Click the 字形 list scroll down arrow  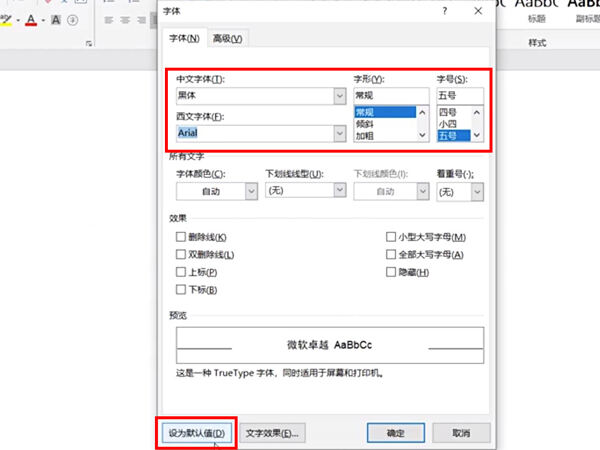point(422,135)
